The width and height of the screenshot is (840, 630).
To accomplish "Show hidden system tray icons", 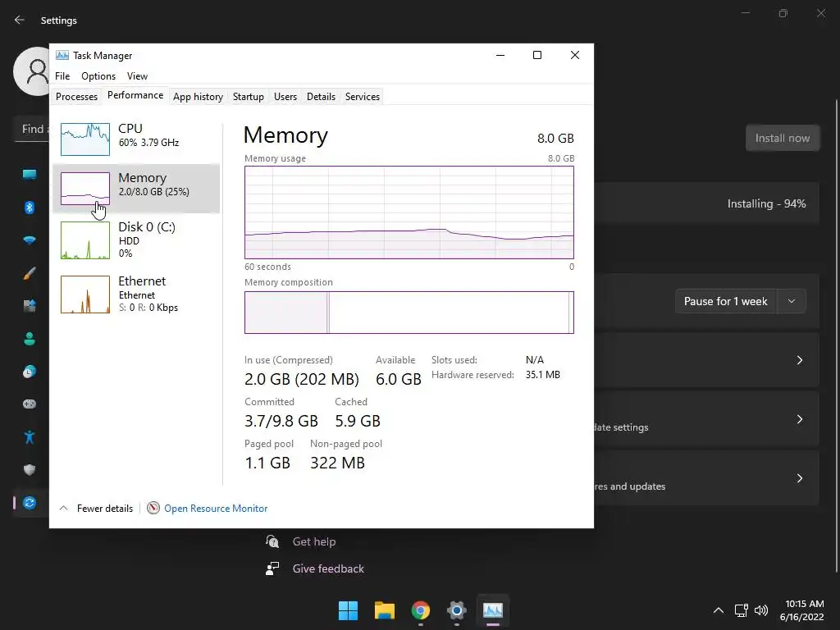I will [x=719, y=610].
